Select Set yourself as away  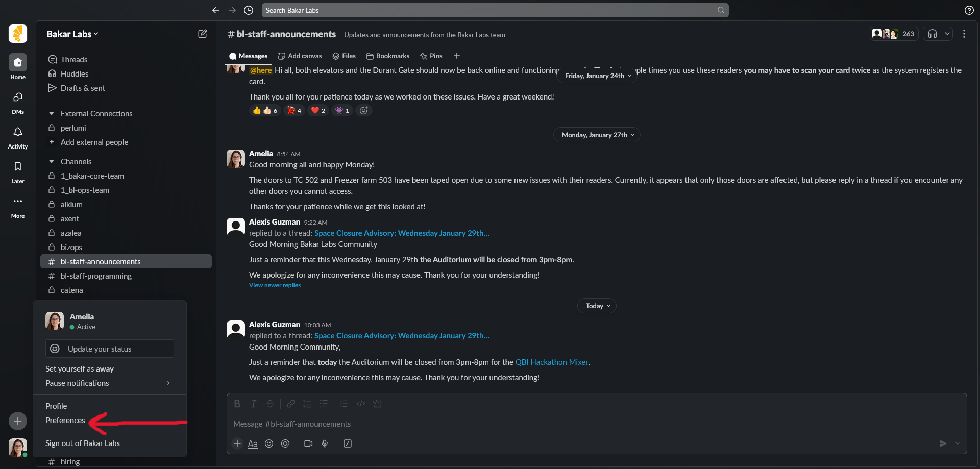[80, 369]
